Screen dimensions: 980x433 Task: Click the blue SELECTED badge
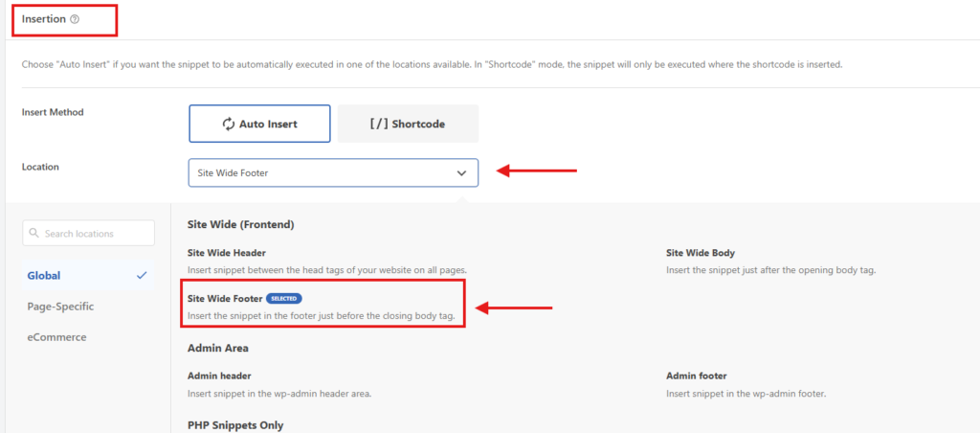pyautogui.click(x=283, y=299)
